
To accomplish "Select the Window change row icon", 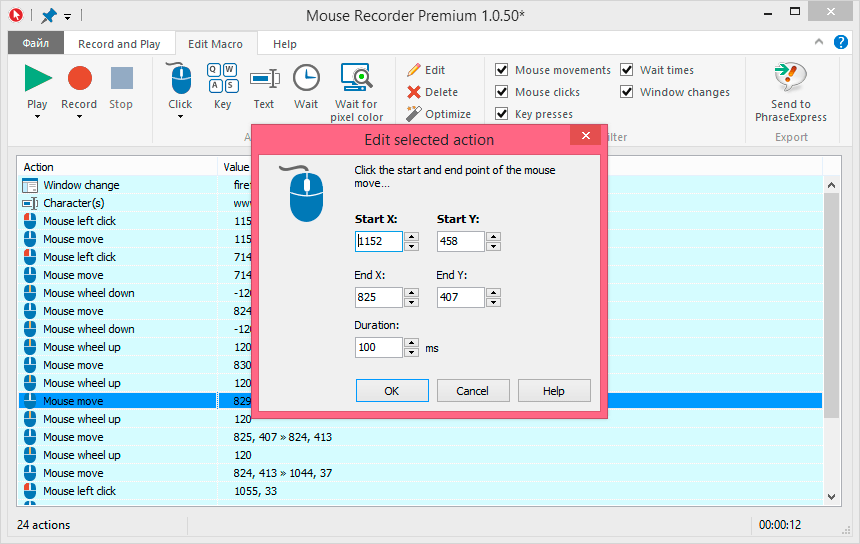I will tap(30, 185).
